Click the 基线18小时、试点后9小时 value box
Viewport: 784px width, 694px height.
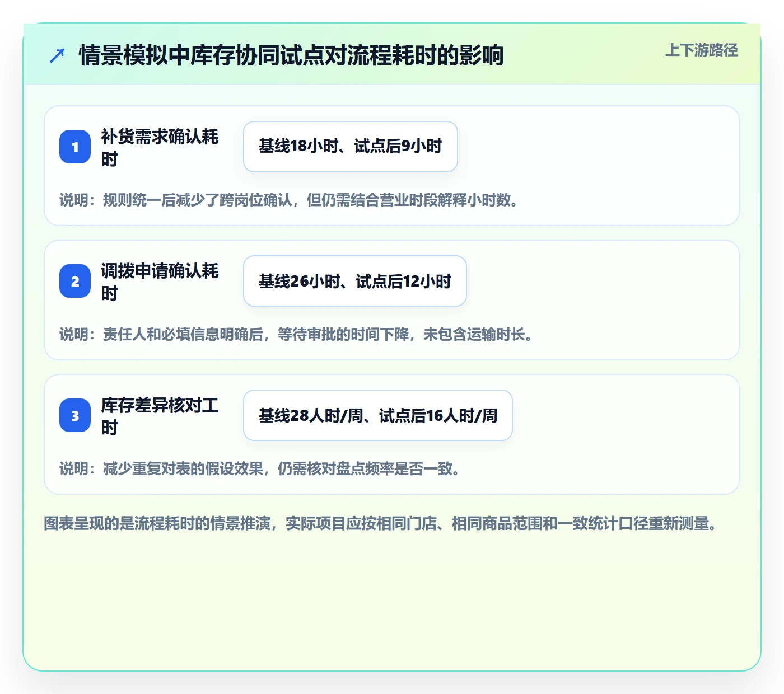[351, 147]
